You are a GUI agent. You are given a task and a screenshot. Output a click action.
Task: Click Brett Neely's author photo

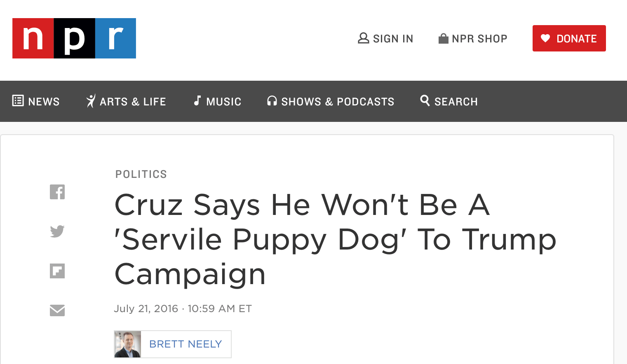coord(128,344)
